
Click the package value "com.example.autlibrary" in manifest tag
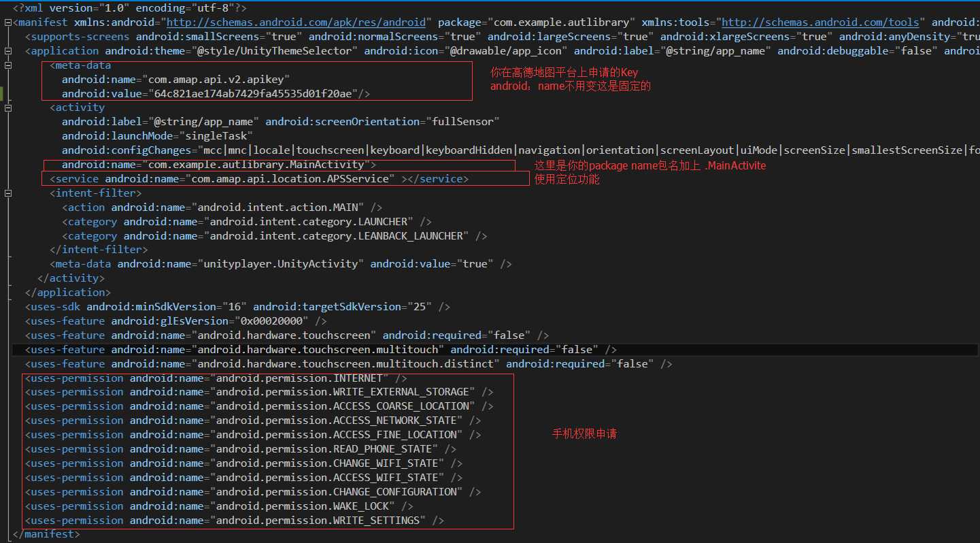(563, 22)
